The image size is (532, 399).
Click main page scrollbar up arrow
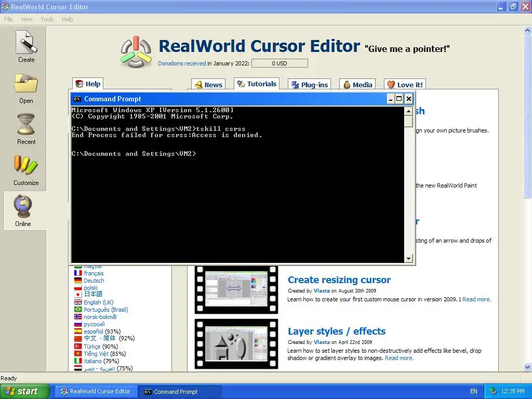click(527, 31)
